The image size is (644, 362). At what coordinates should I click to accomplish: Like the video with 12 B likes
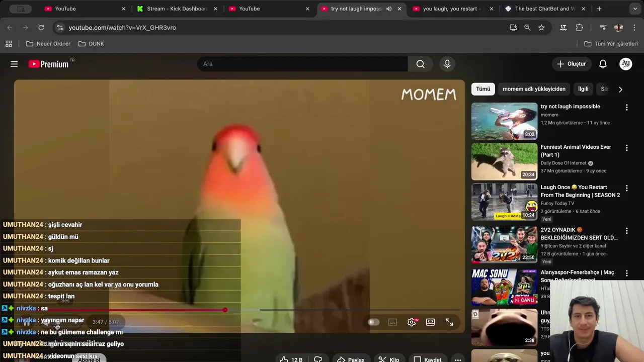click(x=291, y=359)
